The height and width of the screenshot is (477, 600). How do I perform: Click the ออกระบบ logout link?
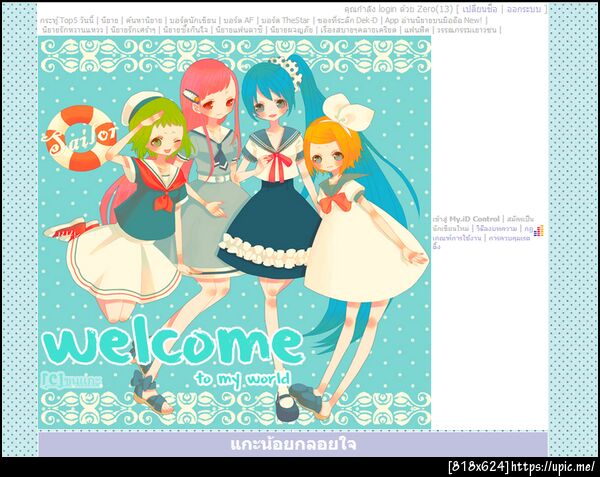click(524, 9)
